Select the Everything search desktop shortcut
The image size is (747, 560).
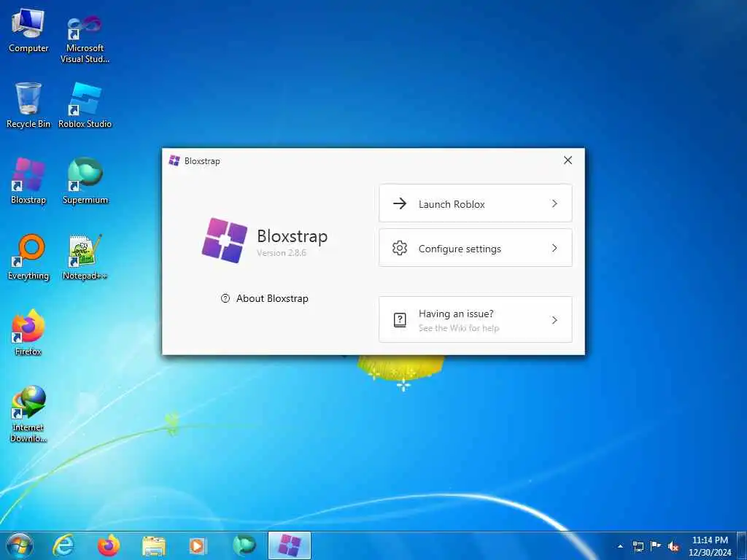[28, 257]
